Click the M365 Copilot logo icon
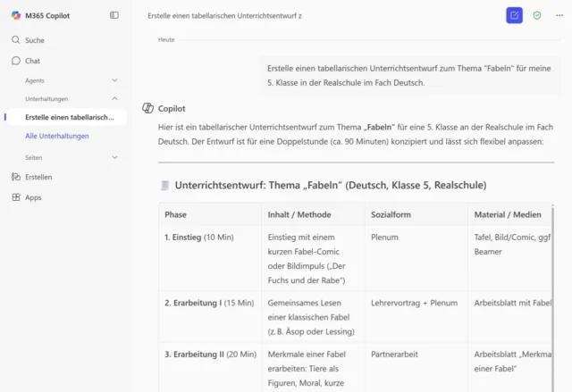This screenshot has height=392, width=572. [x=16, y=15]
